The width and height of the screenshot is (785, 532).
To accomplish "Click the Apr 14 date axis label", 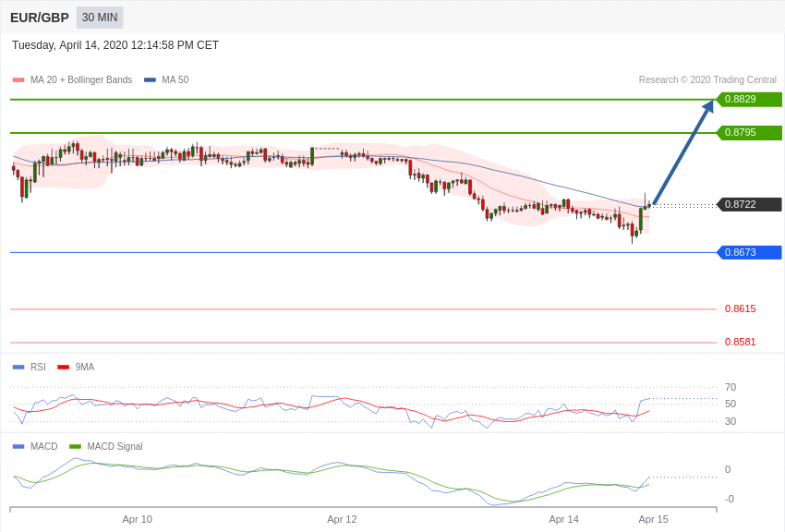I will point(563,519).
